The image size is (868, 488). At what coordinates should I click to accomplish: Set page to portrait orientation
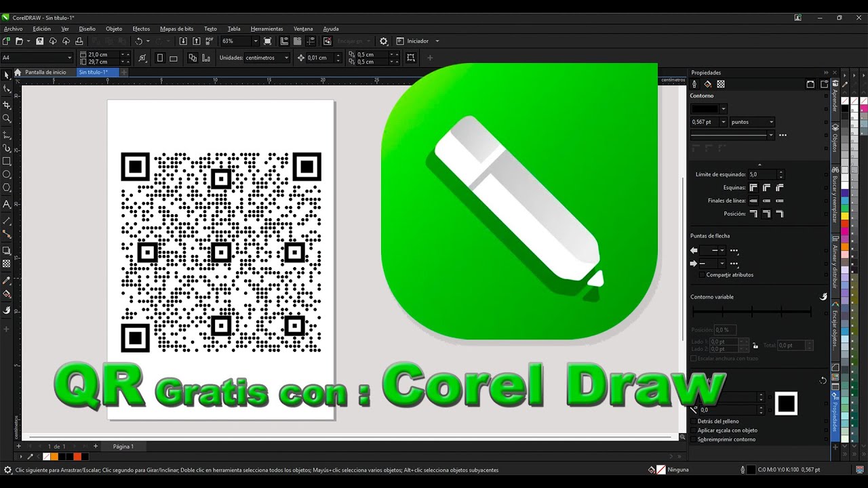point(160,58)
